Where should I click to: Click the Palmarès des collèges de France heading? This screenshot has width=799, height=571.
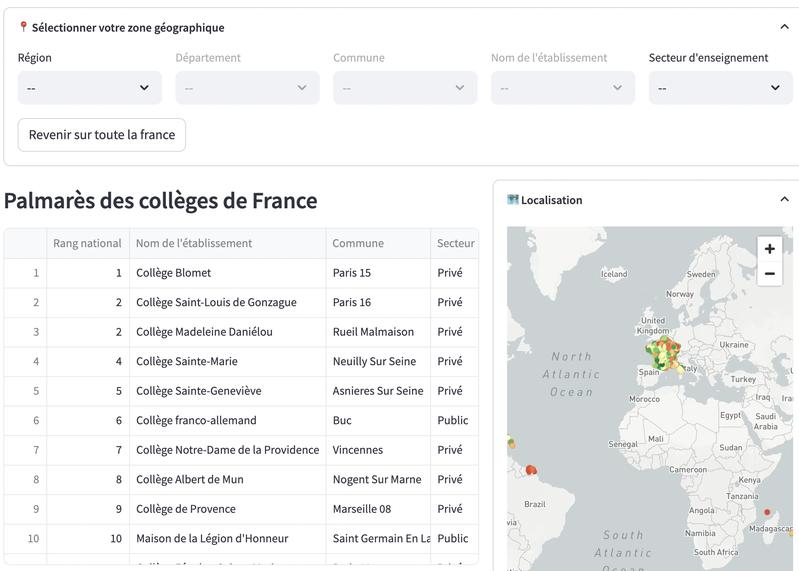161,201
